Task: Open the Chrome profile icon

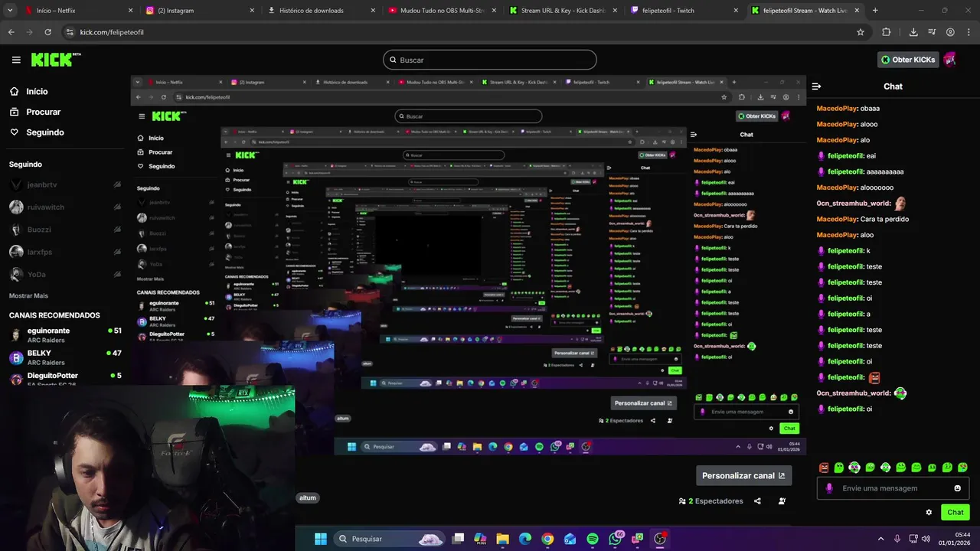Action: 950,32
